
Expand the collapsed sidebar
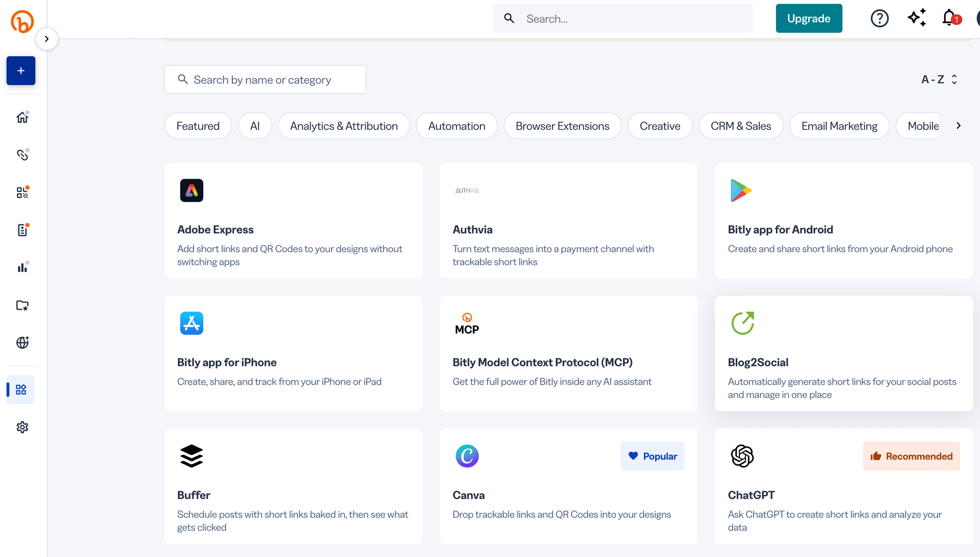coord(47,39)
